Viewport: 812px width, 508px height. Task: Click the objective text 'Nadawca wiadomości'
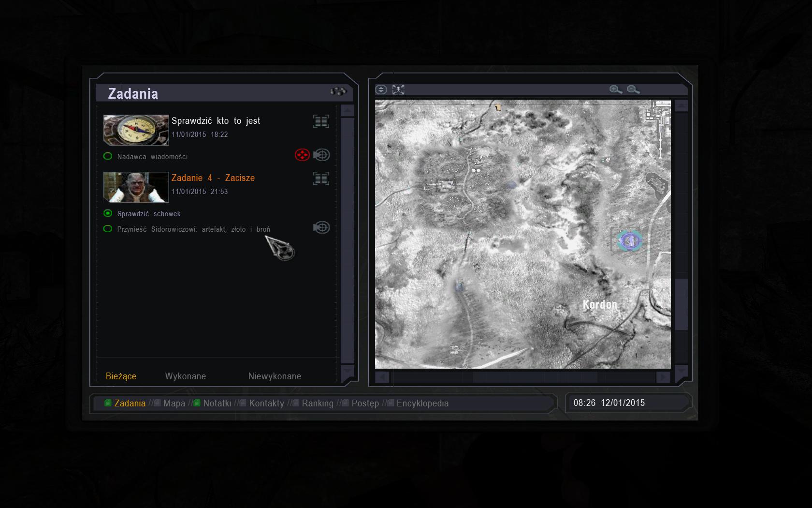152,157
